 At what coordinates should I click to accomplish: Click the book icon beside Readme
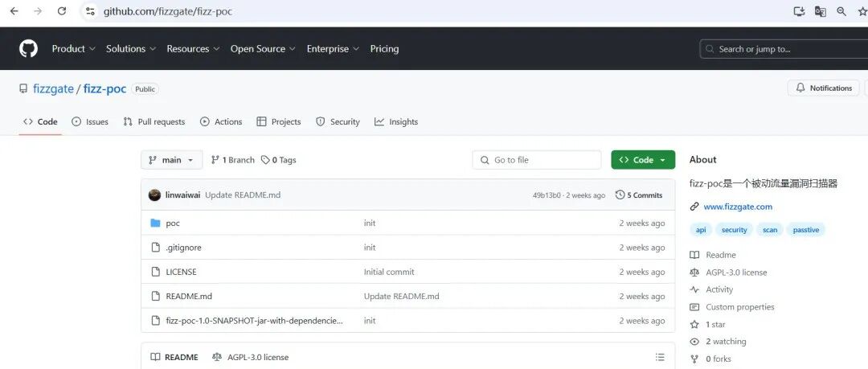[x=694, y=255]
